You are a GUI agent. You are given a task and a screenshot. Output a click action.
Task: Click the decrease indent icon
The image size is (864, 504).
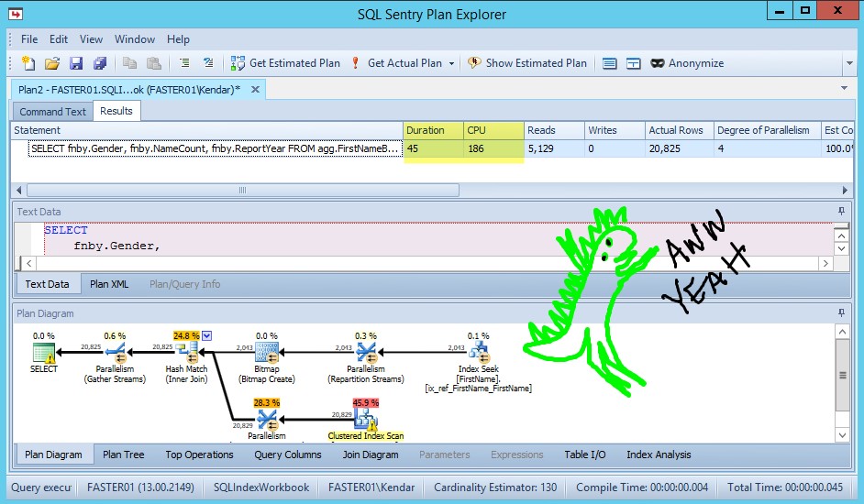(x=184, y=63)
